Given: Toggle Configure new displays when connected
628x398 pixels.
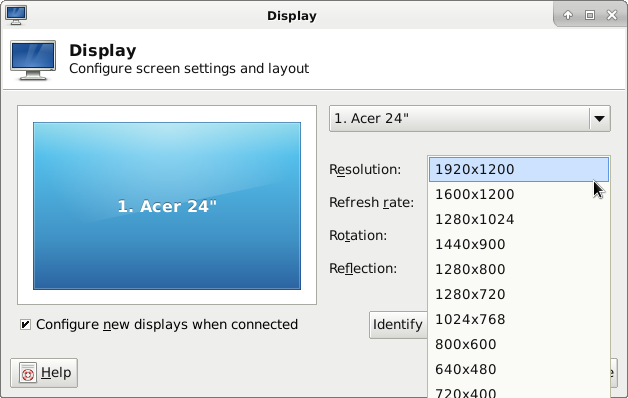Looking at the screenshot, I should (x=25, y=324).
